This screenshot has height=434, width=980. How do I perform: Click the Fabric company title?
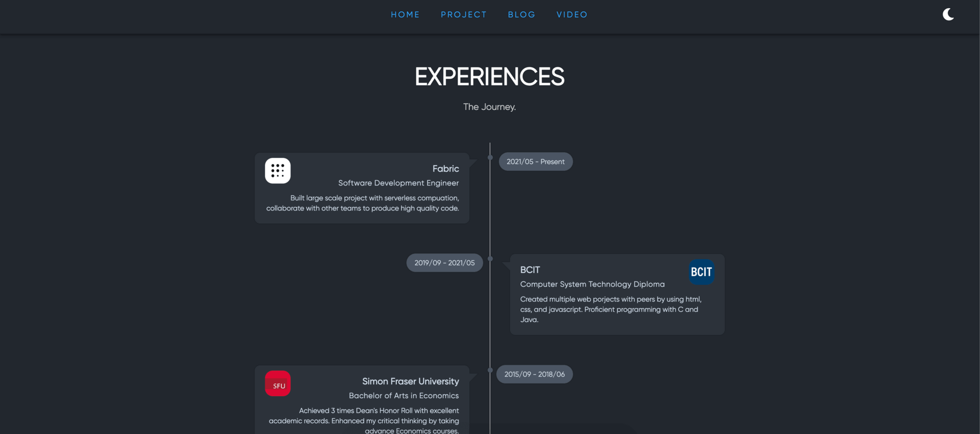pos(445,169)
